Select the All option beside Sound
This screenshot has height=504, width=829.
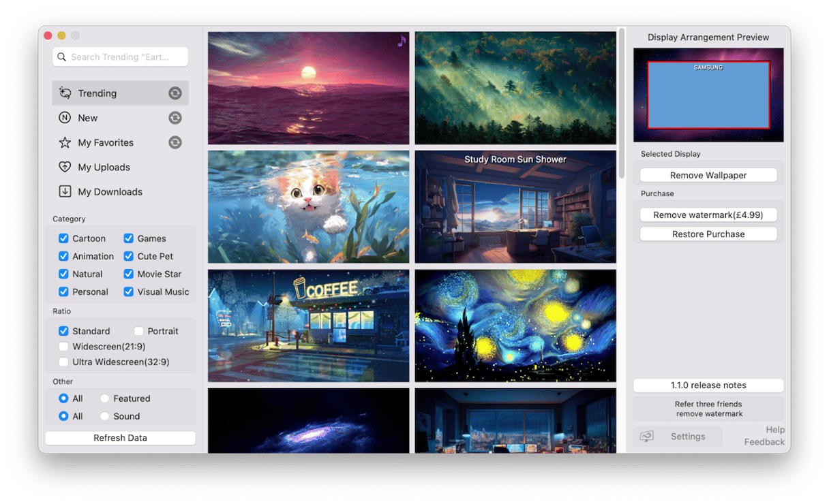click(x=63, y=416)
